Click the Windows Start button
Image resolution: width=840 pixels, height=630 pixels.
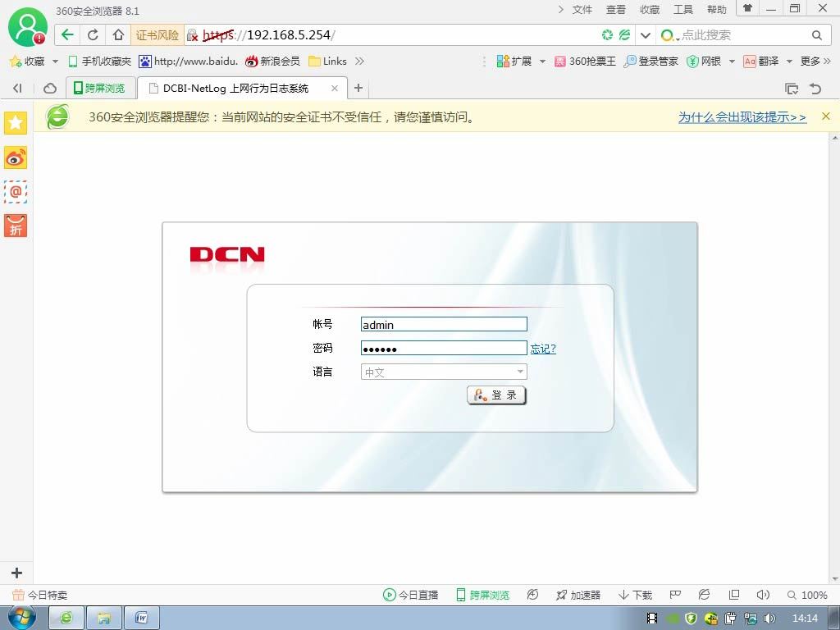tap(22, 618)
